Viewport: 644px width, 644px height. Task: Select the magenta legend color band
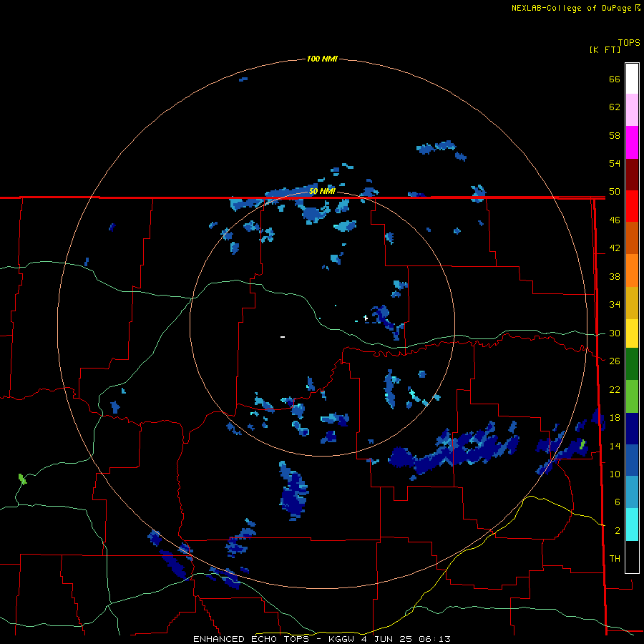(632, 142)
